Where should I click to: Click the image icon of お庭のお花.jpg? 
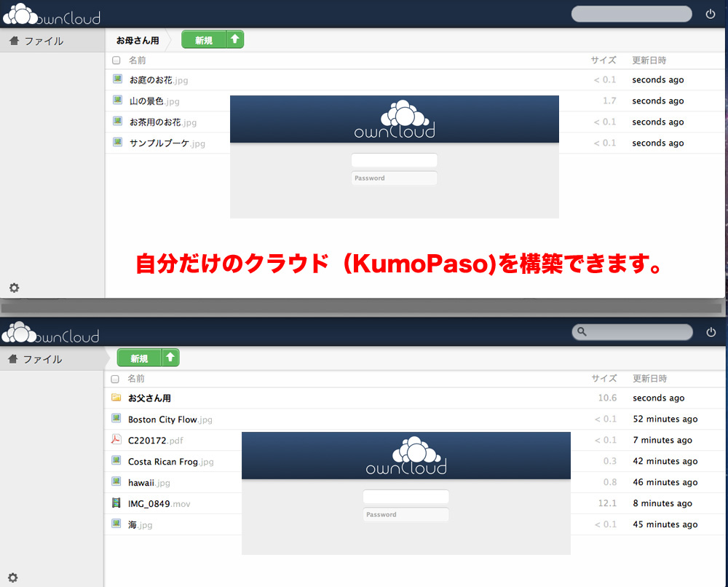point(117,79)
